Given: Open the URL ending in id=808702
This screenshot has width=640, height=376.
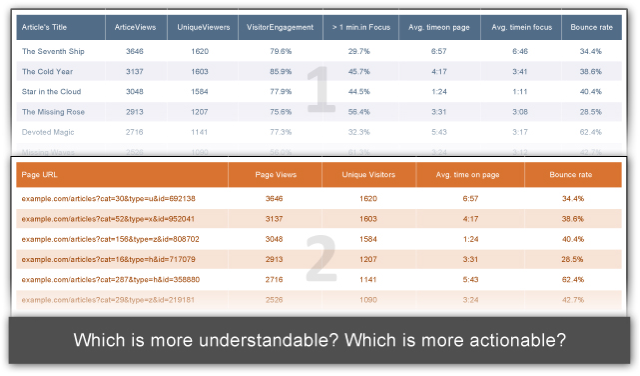Looking at the screenshot, I should click(110, 239).
